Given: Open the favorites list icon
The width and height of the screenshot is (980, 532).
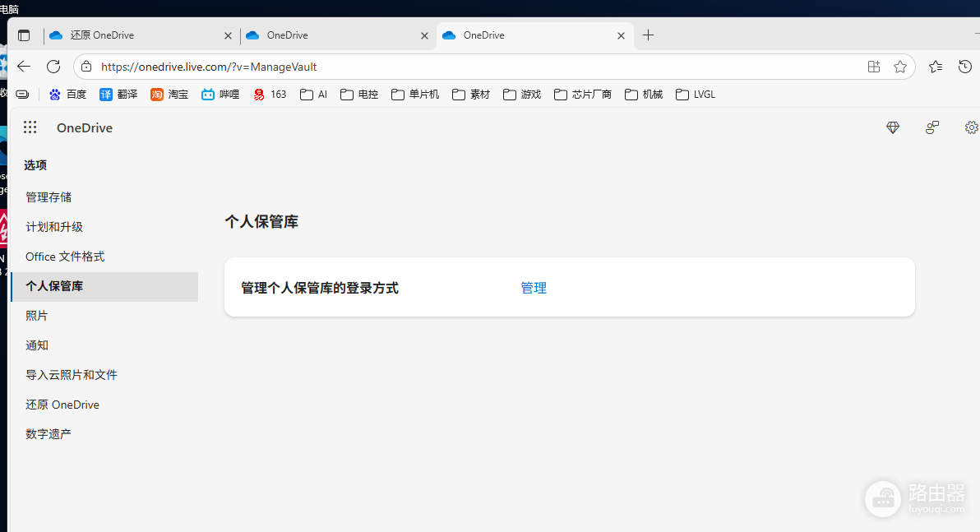Looking at the screenshot, I should (935, 67).
